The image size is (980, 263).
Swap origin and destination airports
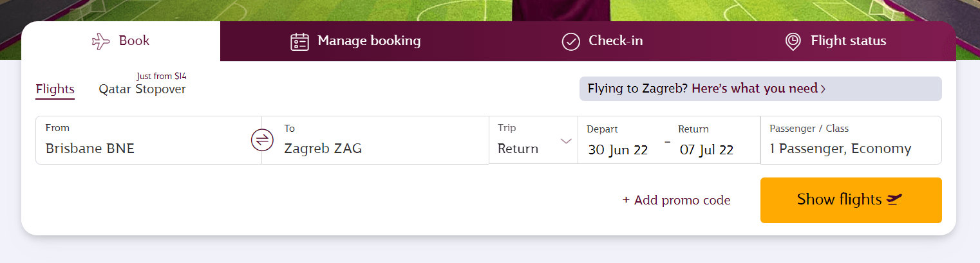pos(262,140)
